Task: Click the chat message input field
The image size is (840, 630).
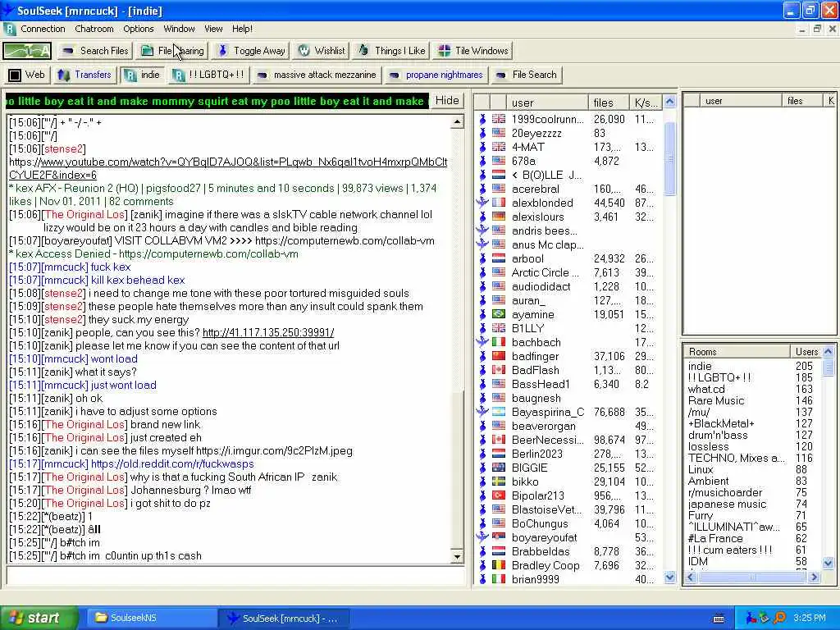Action: tap(235, 576)
